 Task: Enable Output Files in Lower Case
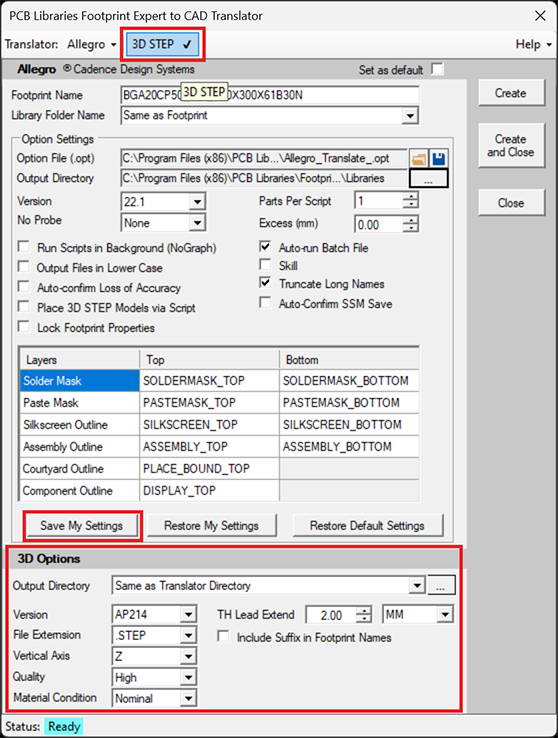click(24, 267)
